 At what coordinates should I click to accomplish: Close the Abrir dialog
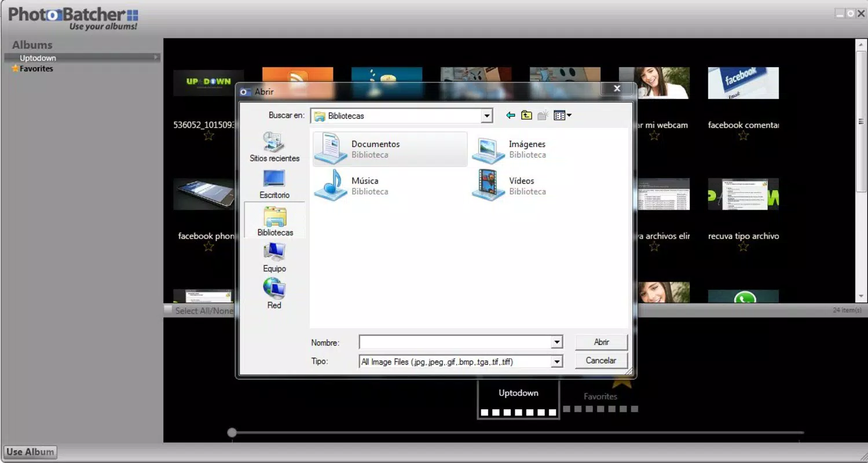[x=617, y=89]
